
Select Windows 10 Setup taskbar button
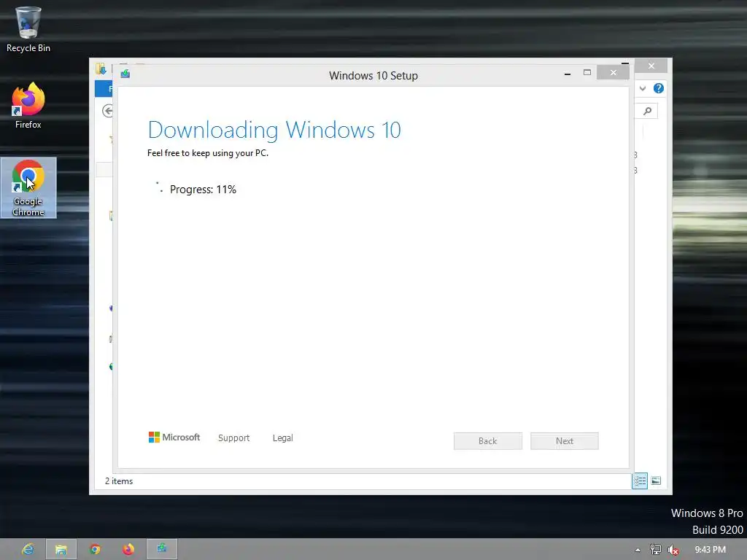click(162, 549)
